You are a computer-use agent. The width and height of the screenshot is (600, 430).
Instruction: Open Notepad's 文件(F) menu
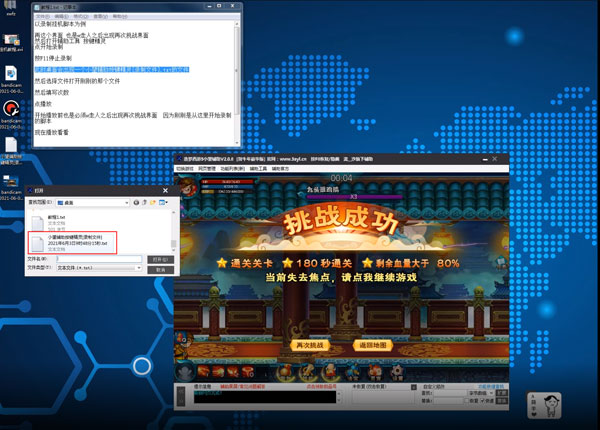(42, 16)
